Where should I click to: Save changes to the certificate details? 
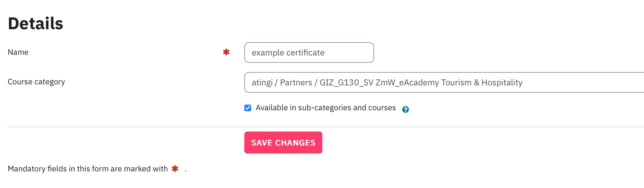[283, 142]
